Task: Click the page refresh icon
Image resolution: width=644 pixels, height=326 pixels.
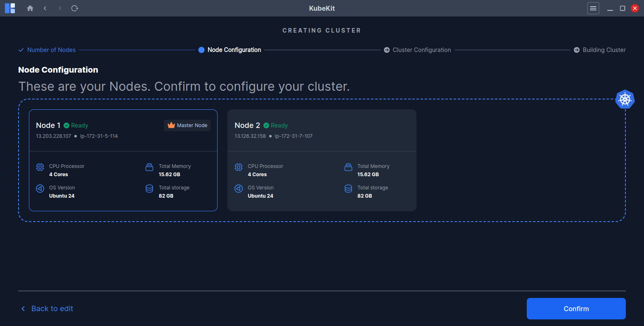Action: [x=74, y=8]
